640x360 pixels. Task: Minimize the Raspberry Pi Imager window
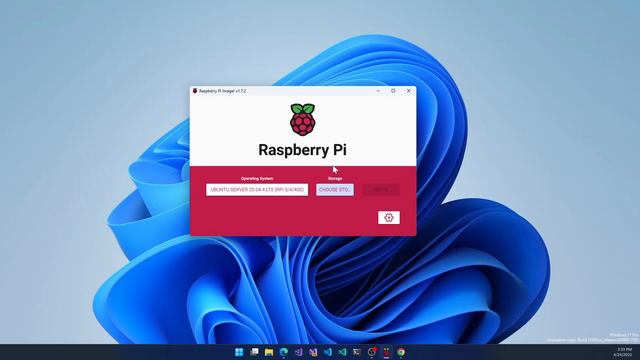pyautogui.click(x=378, y=91)
